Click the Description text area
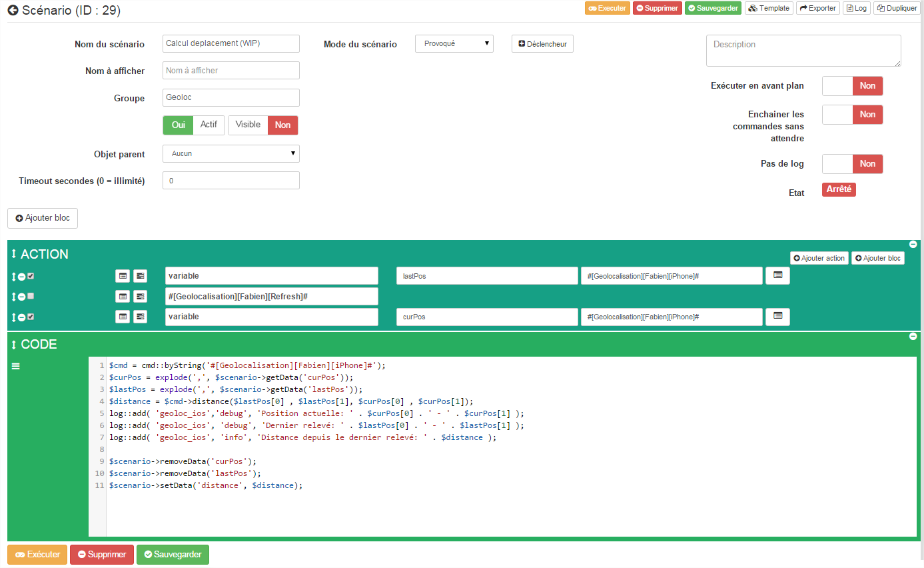 click(x=803, y=51)
